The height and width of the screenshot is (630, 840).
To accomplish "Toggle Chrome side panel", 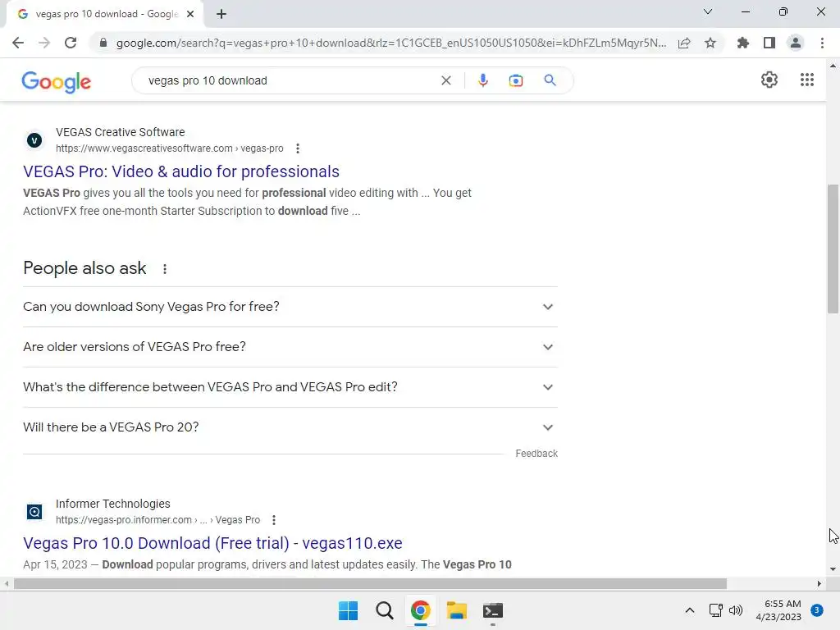I will point(769,43).
